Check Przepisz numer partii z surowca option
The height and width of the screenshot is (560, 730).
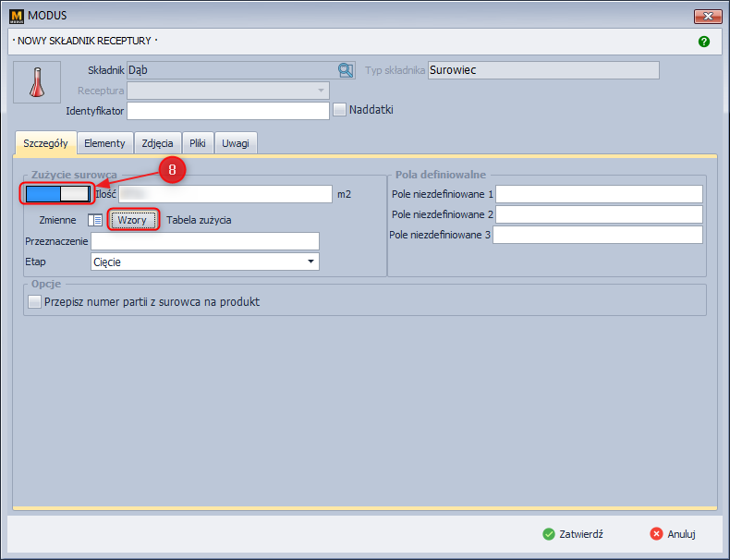[35, 302]
